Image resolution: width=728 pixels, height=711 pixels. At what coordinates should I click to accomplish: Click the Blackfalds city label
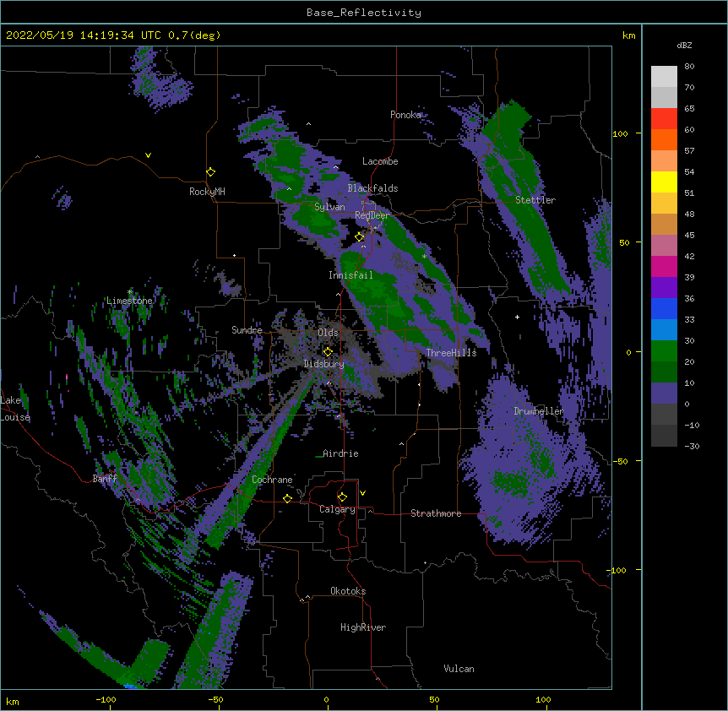pos(372,188)
